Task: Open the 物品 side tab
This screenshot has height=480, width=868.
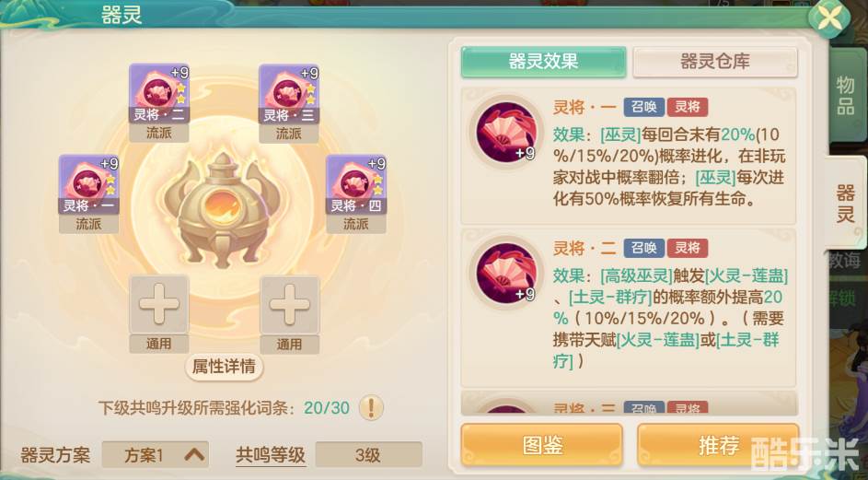Action: [x=845, y=95]
